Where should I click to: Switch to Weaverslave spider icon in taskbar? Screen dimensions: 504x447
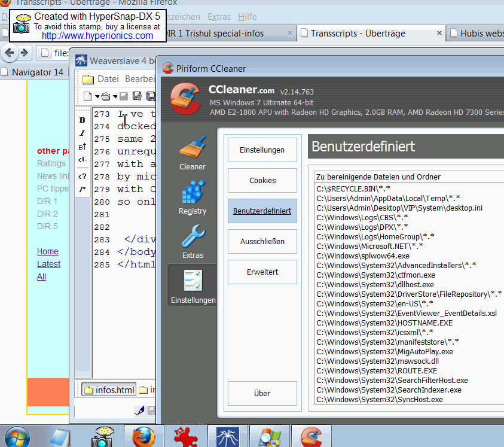point(228,437)
